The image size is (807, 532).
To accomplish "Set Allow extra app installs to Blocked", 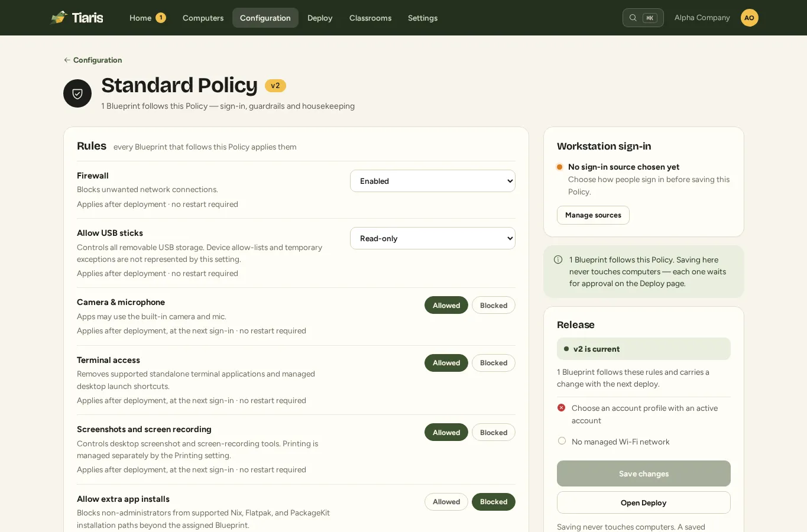I will [494, 502].
